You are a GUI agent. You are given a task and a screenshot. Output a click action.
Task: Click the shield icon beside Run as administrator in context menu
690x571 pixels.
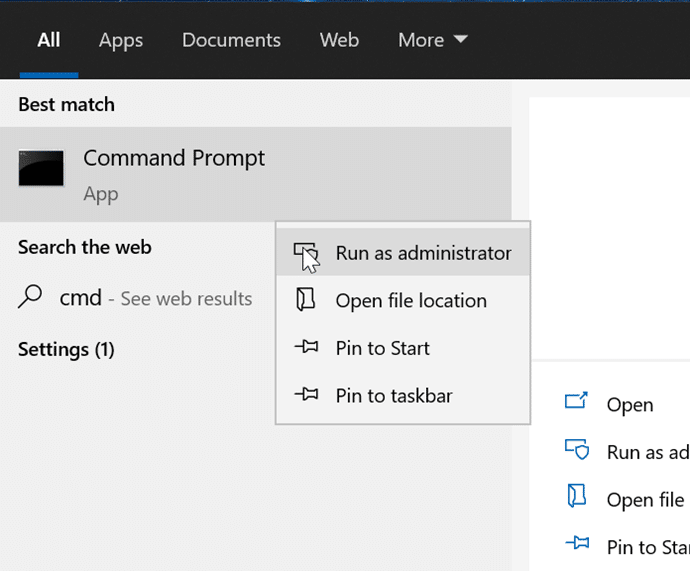[x=305, y=253]
